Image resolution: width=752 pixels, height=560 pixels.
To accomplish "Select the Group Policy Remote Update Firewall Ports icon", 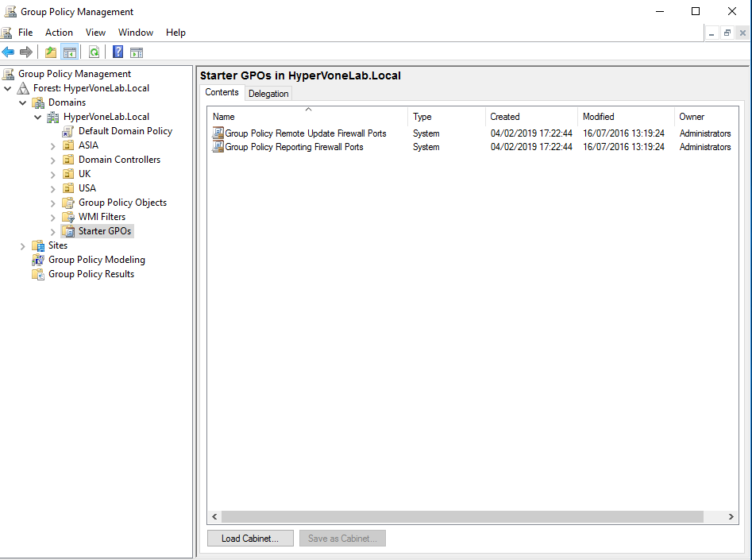I will (218, 133).
